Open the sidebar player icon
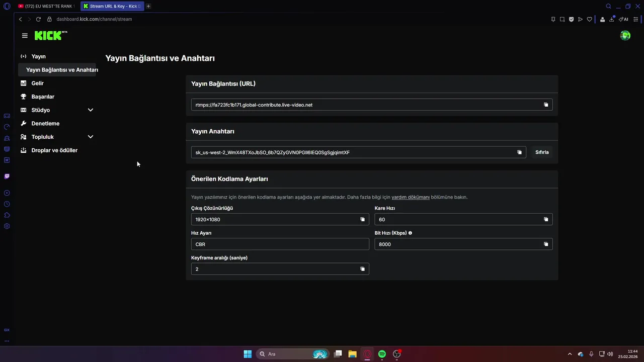Image resolution: width=644 pixels, height=362 pixels. pos(7,193)
